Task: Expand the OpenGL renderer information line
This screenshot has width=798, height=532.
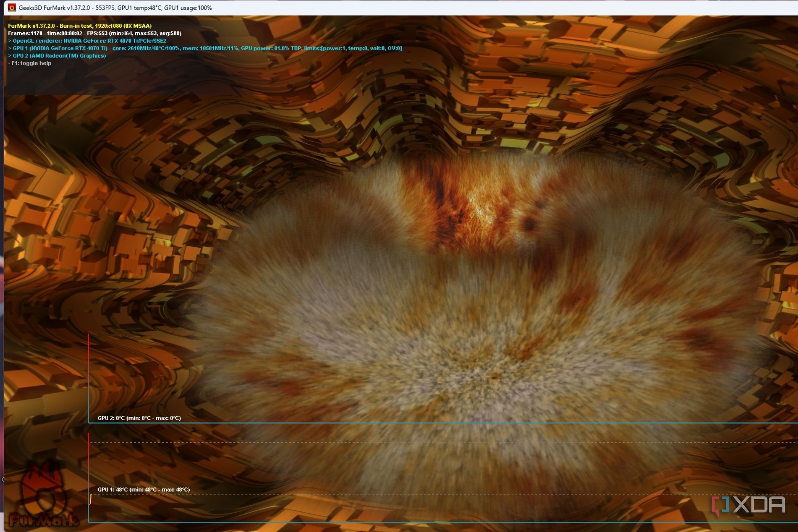Action: pos(87,41)
